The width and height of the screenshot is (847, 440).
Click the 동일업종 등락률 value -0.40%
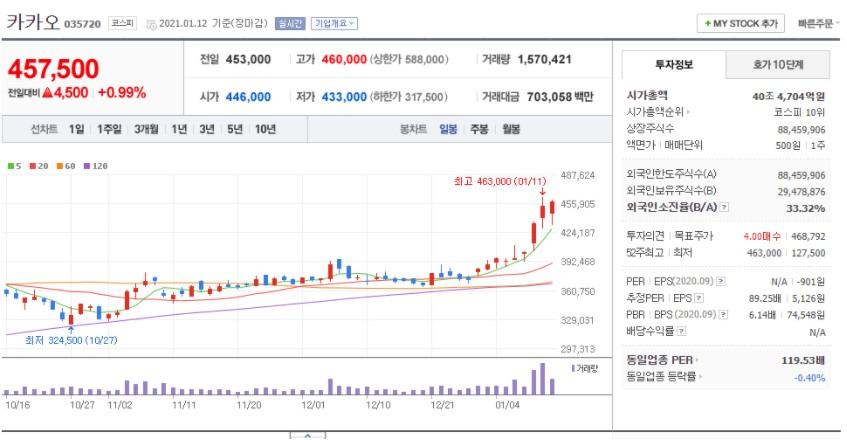(810, 377)
